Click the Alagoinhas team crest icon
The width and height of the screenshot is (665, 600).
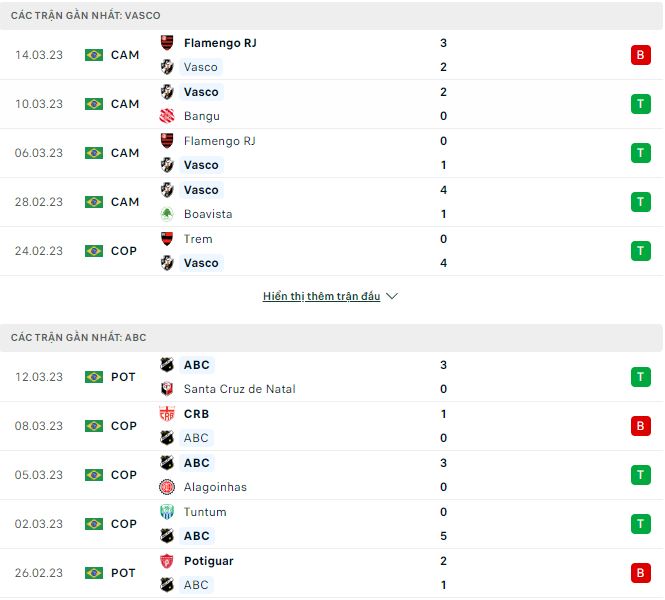click(x=167, y=487)
